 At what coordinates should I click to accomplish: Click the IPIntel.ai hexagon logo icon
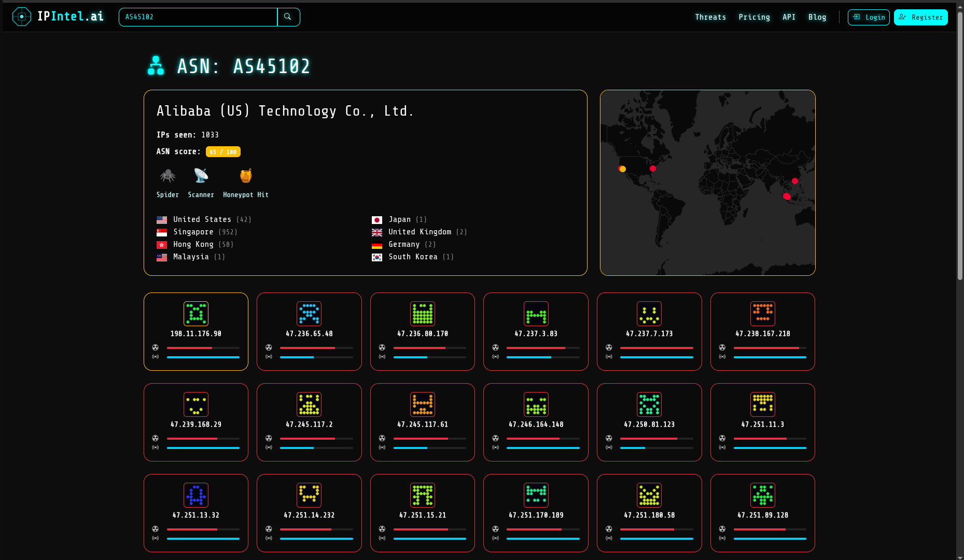tap(22, 16)
